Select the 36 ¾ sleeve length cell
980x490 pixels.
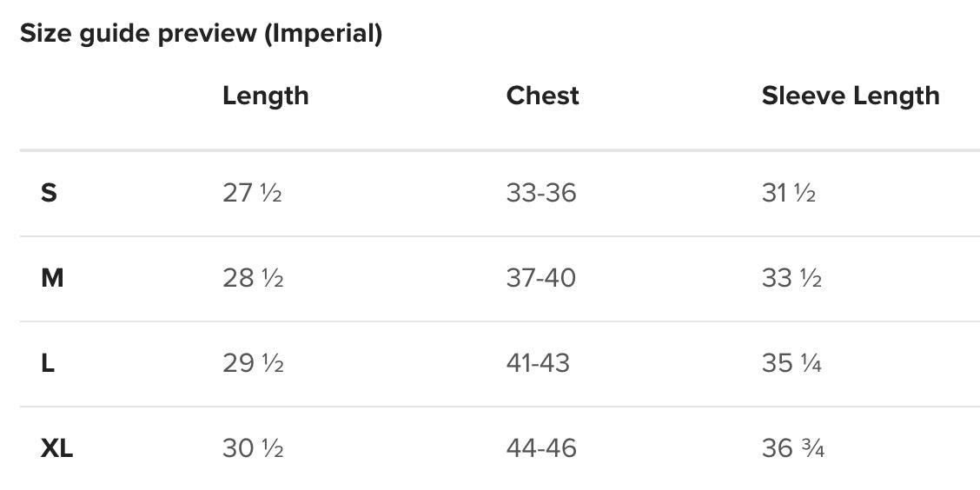792,448
